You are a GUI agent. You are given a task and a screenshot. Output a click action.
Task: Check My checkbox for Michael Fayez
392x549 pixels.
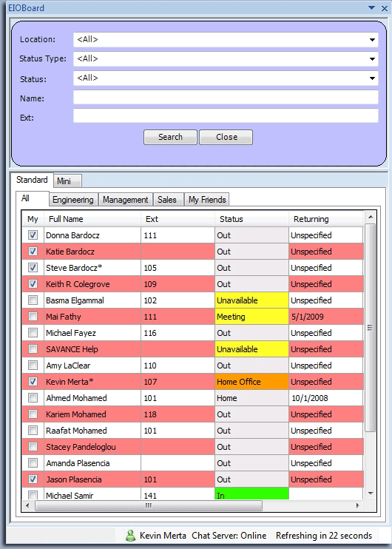[33, 333]
